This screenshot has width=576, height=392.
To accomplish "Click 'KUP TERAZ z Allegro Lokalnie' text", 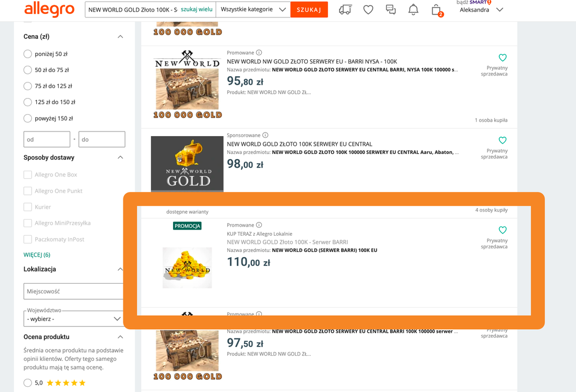I will coord(259,233).
